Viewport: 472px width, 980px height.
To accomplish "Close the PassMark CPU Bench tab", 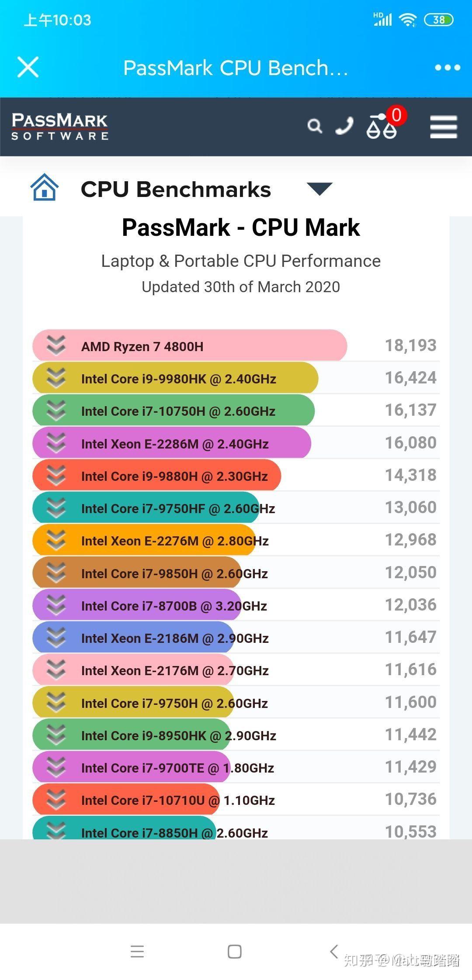I will (x=28, y=67).
